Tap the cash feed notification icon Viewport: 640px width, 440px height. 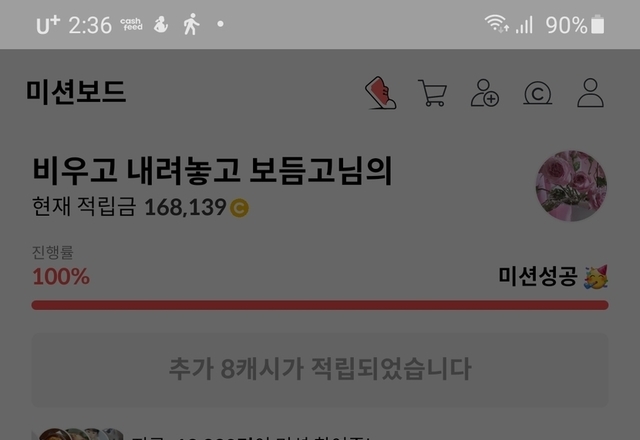tap(131, 24)
